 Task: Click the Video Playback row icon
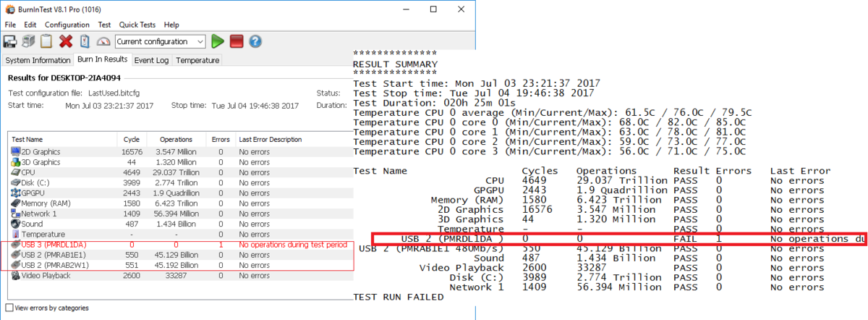coord(15,276)
